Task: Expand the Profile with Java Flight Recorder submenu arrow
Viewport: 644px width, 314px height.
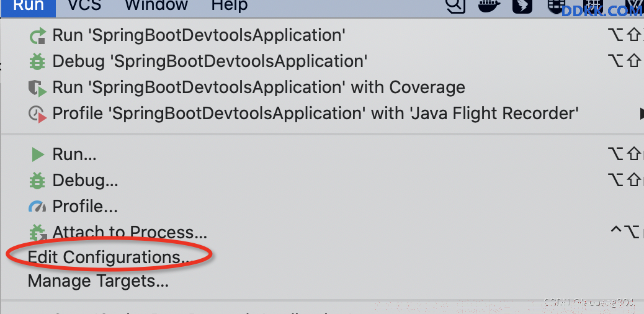Action: pos(641,114)
